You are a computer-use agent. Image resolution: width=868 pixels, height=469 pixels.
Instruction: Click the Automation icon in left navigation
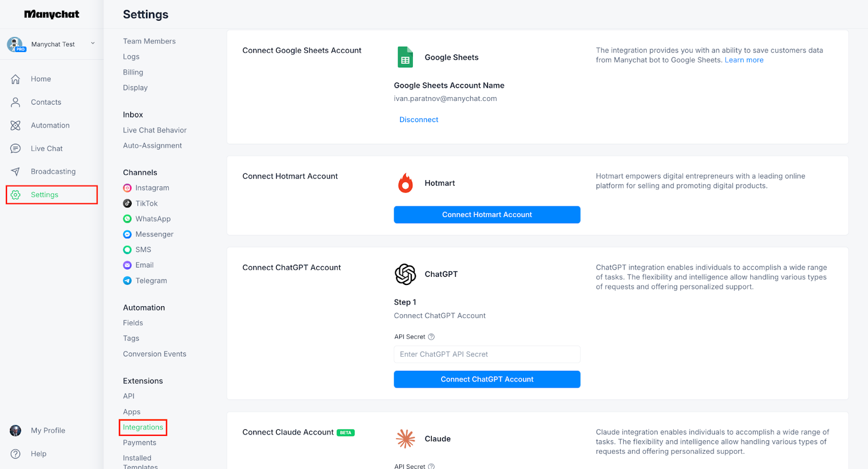[16, 125]
